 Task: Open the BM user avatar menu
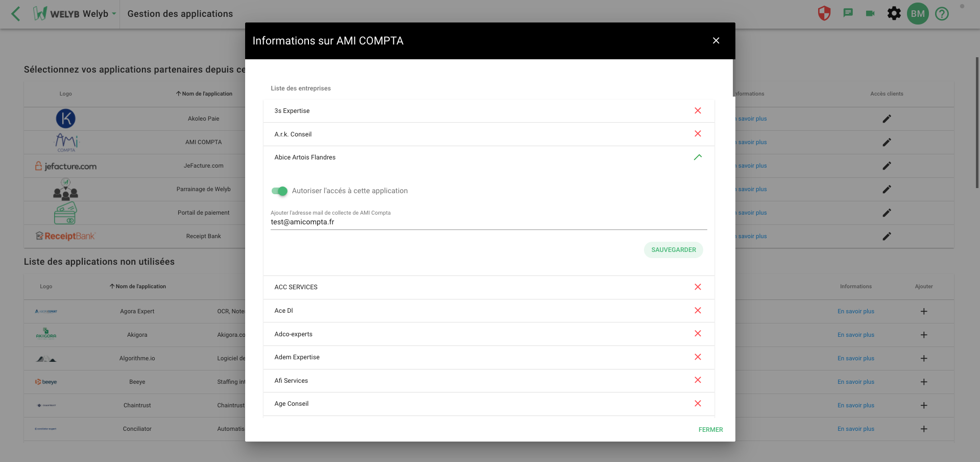(918, 14)
